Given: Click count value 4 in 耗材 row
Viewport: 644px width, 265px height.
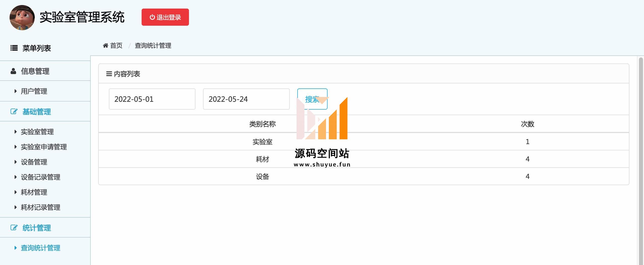Looking at the screenshot, I should click(x=527, y=159).
